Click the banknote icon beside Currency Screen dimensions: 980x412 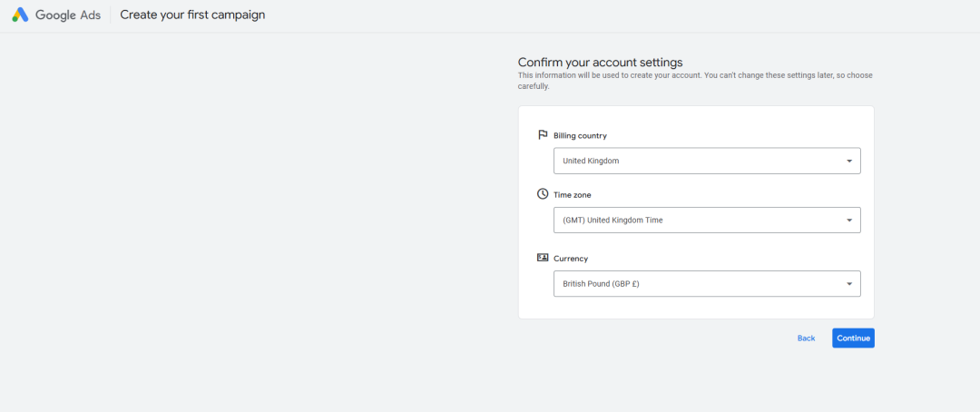point(543,258)
